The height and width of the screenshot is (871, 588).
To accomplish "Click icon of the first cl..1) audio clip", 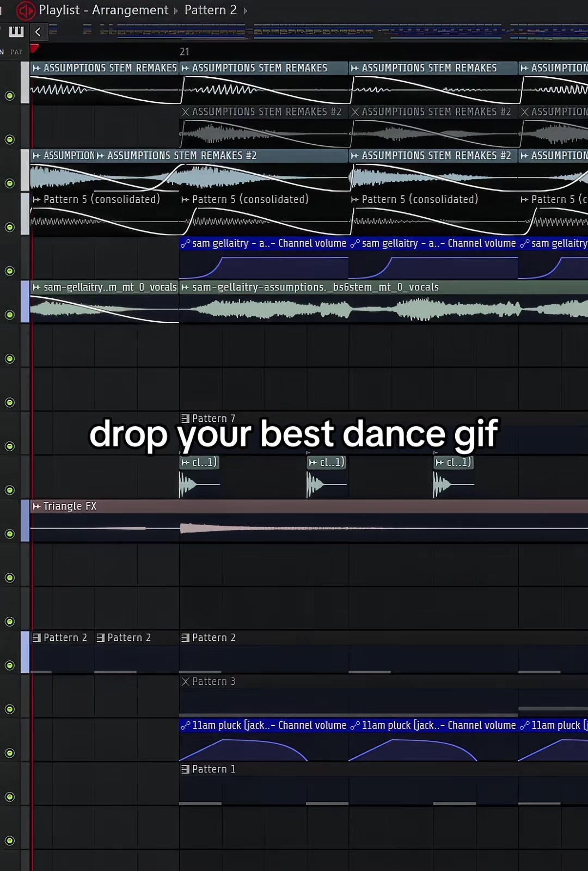I will (185, 463).
